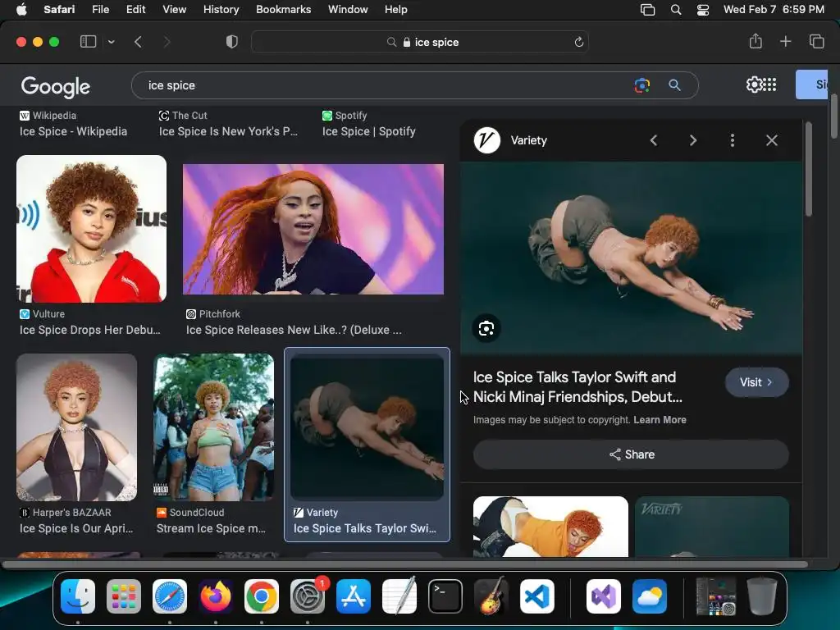
Task: Click the page horizontal scrollbar
Action: (x=404, y=564)
